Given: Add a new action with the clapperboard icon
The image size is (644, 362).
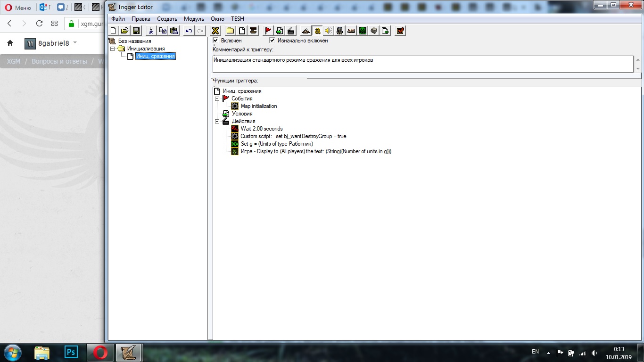Looking at the screenshot, I should pyautogui.click(x=291, y=31).
